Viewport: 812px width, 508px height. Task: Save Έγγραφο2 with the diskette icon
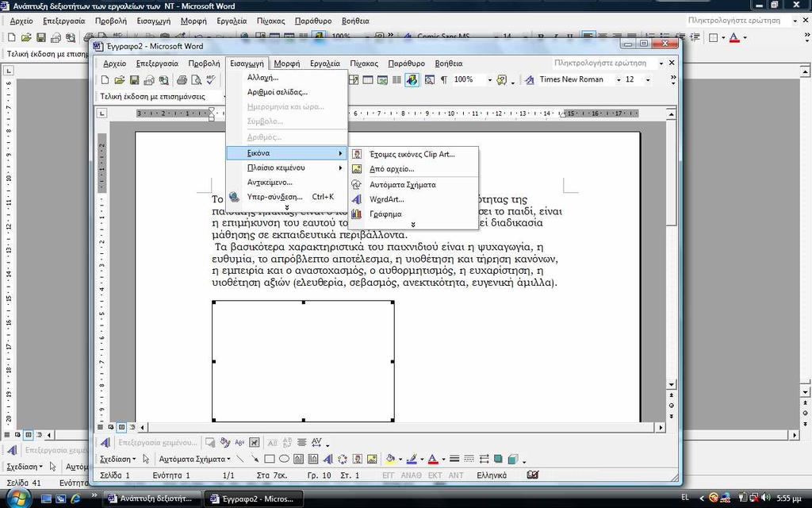[134, 80]
